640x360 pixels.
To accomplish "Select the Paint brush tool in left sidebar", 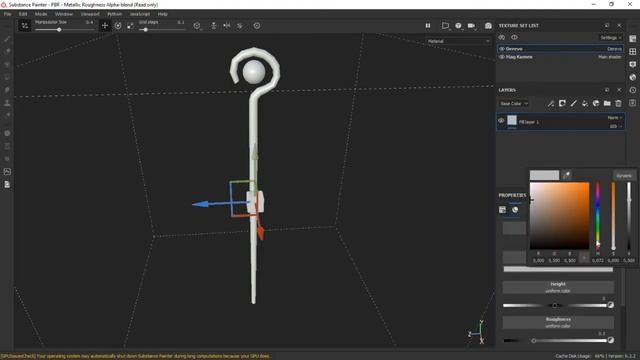I will click(x=7, y=39).
